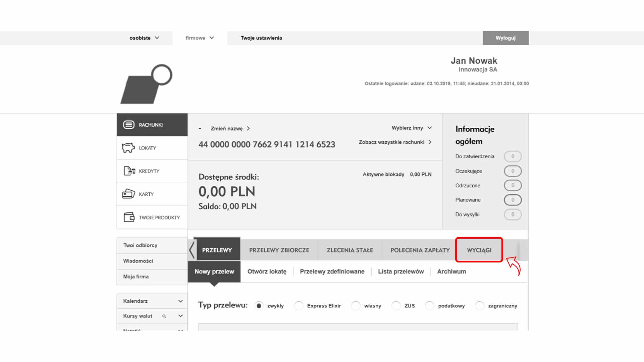The height and width of the screenshot is (362, 644).
Task: Open the Lista przelewów subtab
Action: [400, 271]
